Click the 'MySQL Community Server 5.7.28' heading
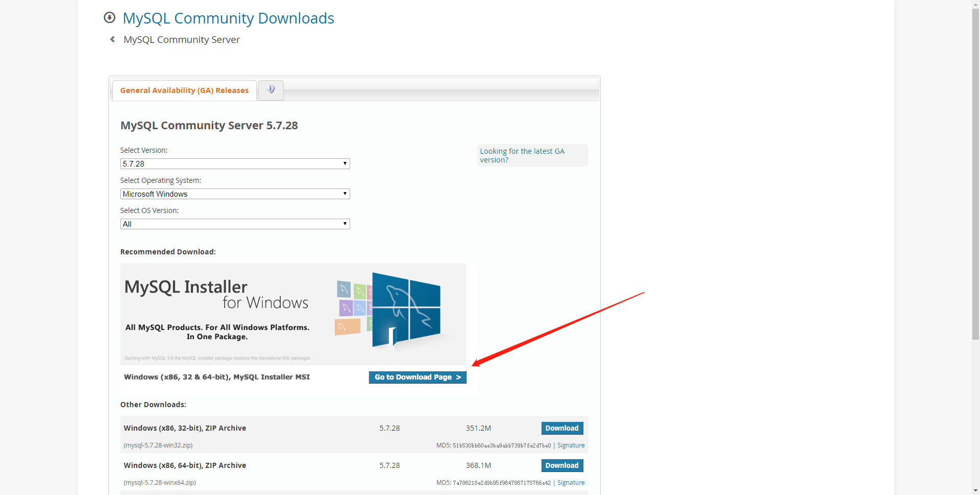 point(209,126)
